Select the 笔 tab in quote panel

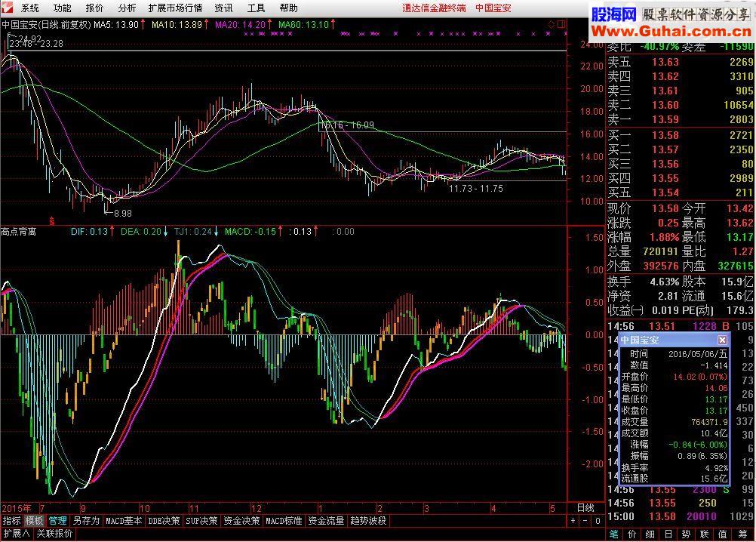(613, 534)
